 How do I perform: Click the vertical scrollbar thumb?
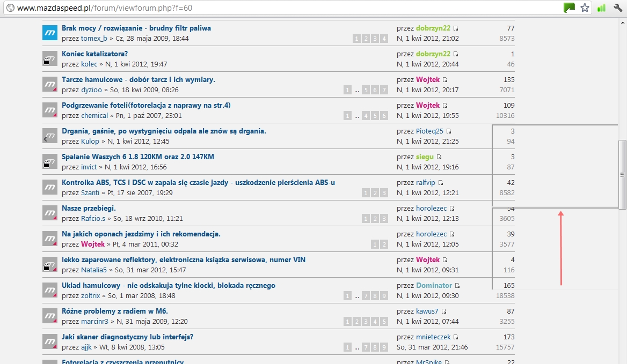click(x=622, y=174)
